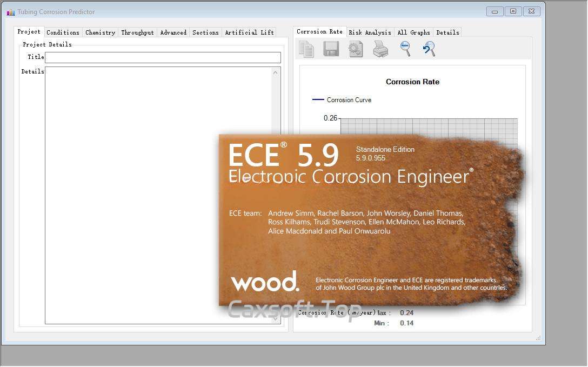Click the project Title input field
The height and width of the screenshot is (367, 588).
[163, 57]
